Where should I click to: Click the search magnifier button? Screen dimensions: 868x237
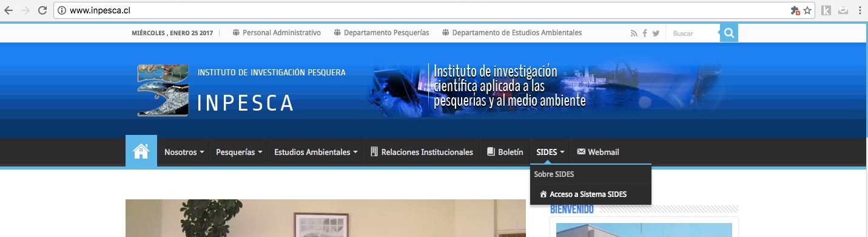tap(729, 33)
